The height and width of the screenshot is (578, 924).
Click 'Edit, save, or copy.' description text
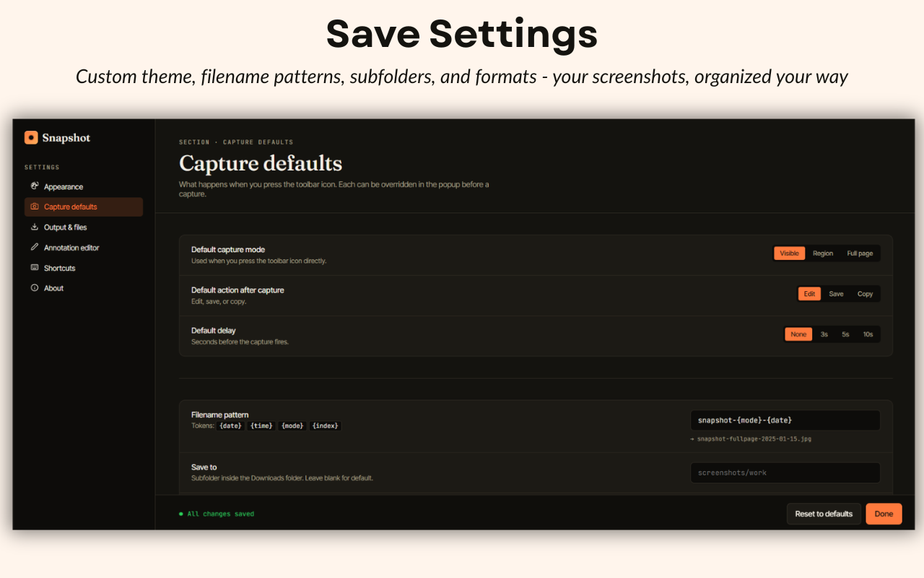coord(219,301)
